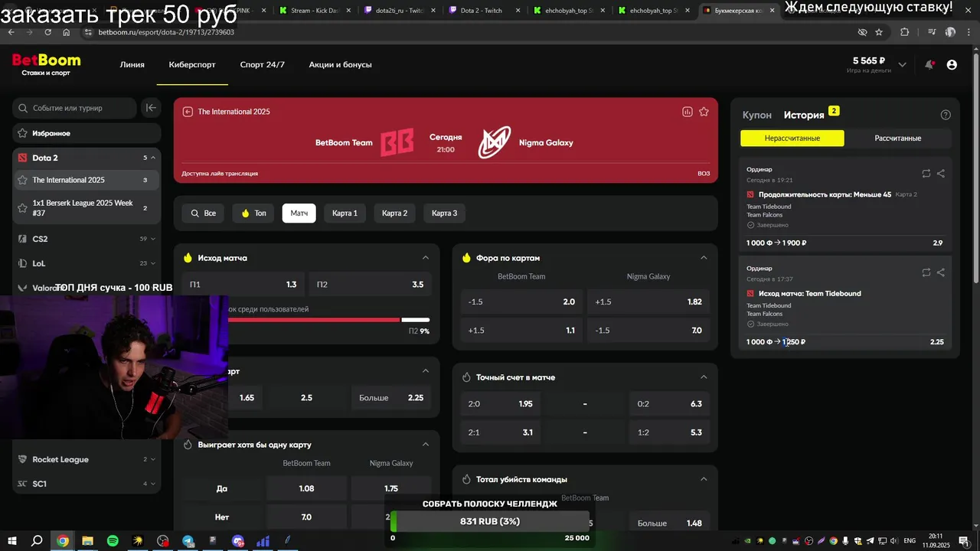Screen dimensions: 980x551
Task: Click the challenge 831 RUB progress bar
Action: pos(490,521)
